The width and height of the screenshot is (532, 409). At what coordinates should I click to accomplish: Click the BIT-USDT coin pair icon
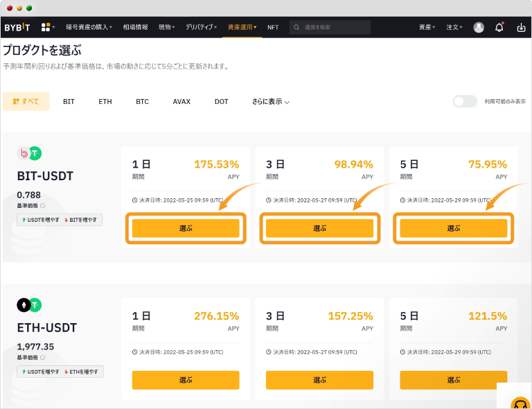(30, 153)
